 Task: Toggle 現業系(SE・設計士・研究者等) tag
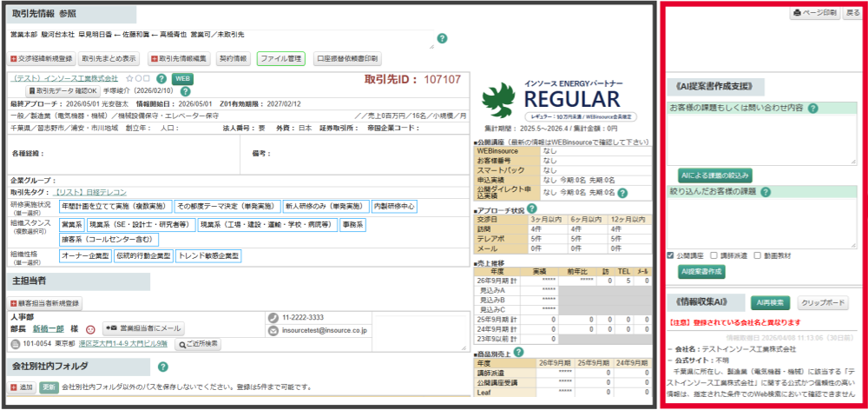pyautogui.click(x=141, y=225)
